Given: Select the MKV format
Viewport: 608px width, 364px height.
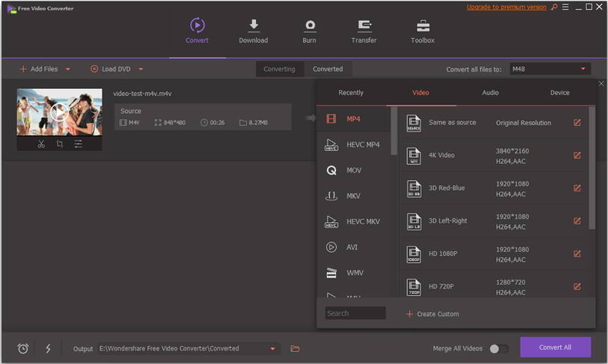Looking at the screenshot, I should click(353, 196).
